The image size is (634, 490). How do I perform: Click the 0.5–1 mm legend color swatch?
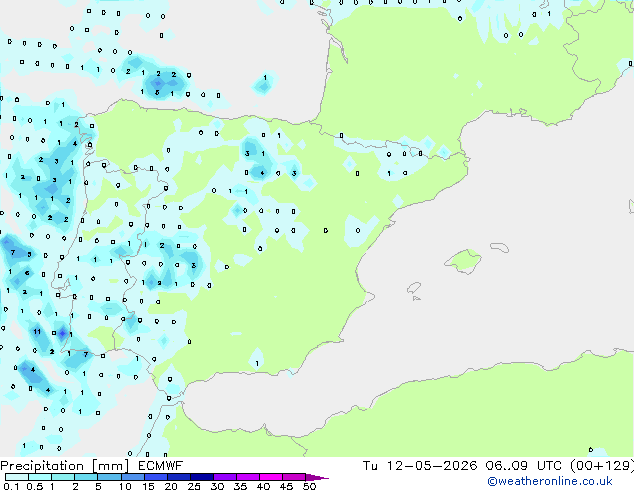tap(40, 477)
